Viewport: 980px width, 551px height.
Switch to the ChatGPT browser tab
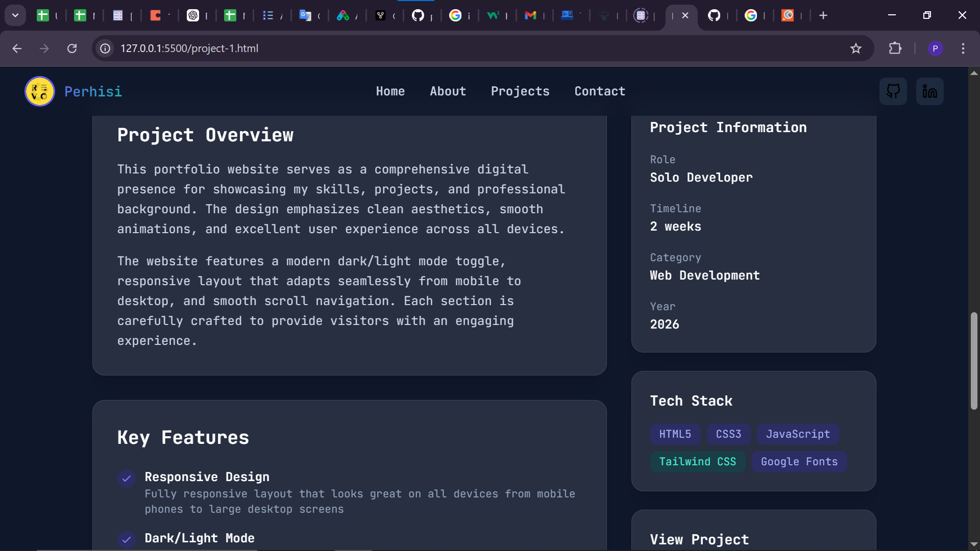click(x=193, y=15)
